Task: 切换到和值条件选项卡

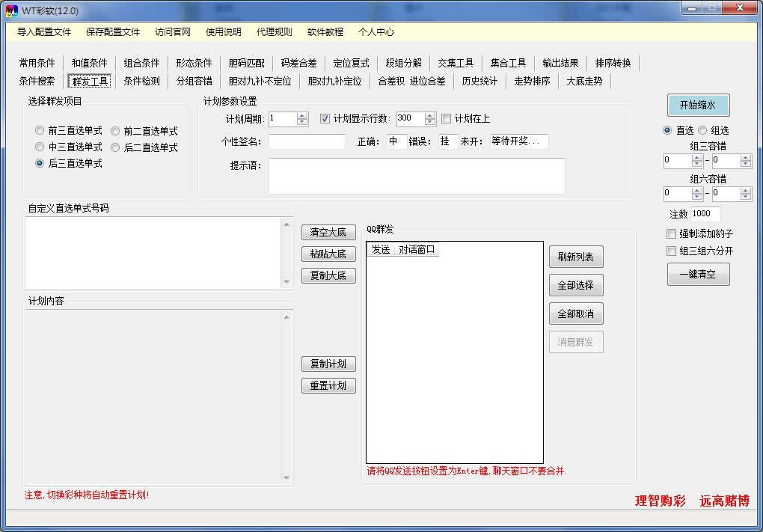Action: 88,63
